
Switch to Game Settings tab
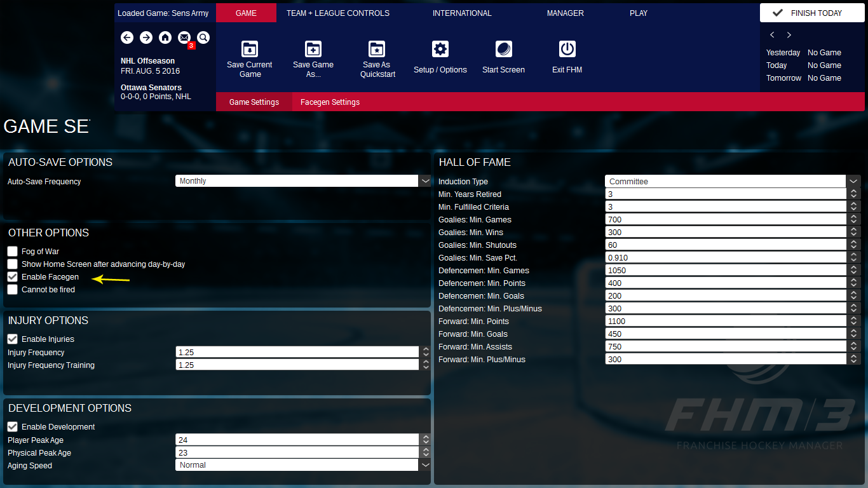254,102
